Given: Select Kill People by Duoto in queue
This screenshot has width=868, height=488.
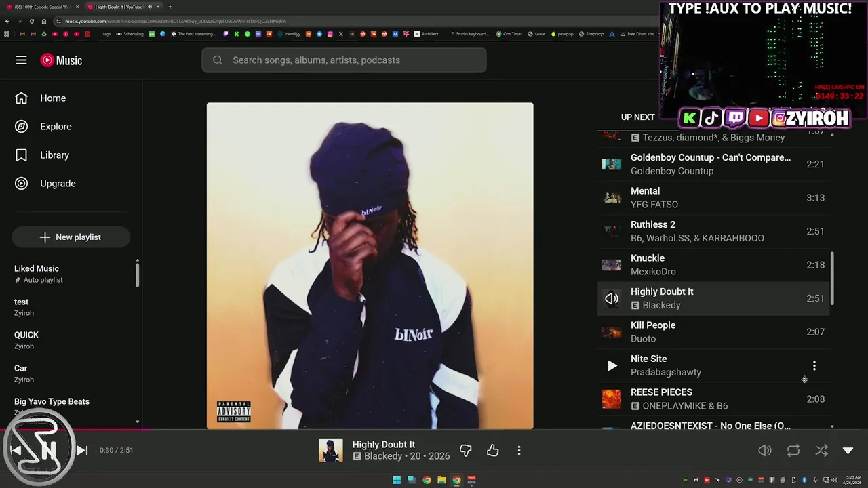Looking at the screenshot, I should [713, 332].
